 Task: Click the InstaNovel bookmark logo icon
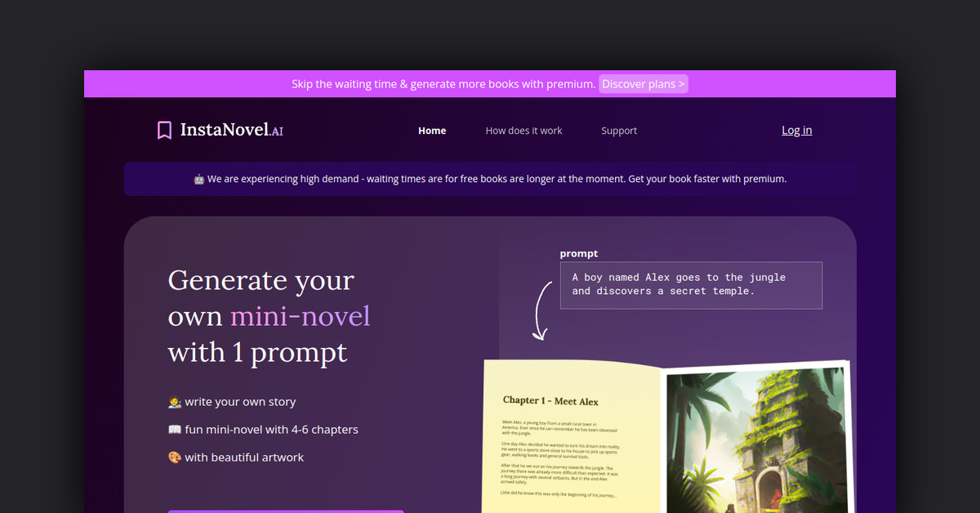click(x=164, y=131)
